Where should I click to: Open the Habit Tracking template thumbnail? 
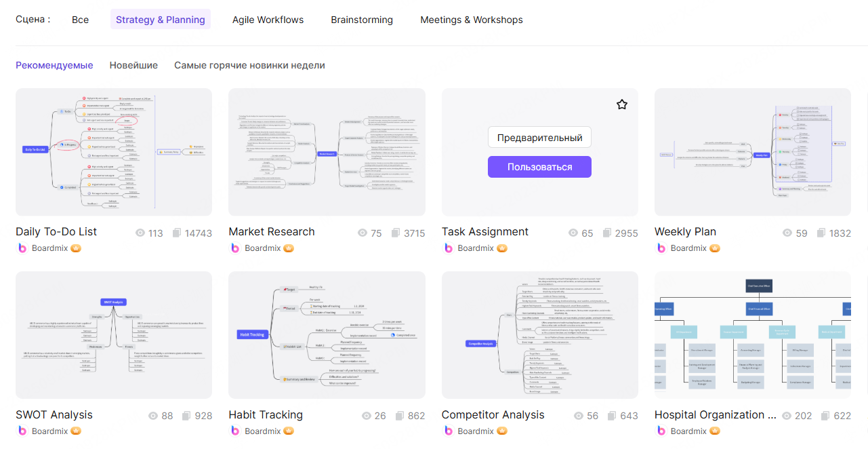(327, 335)
